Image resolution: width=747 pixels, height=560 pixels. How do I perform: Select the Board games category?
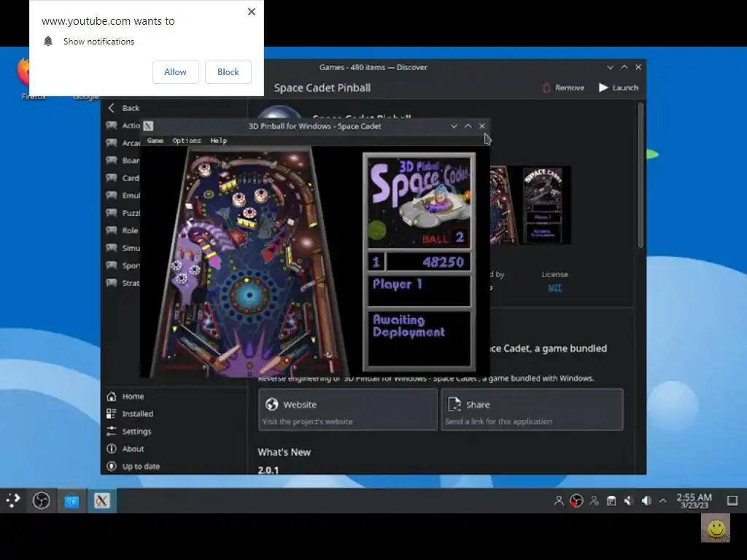pyautogui.click(x=123, y=160)
